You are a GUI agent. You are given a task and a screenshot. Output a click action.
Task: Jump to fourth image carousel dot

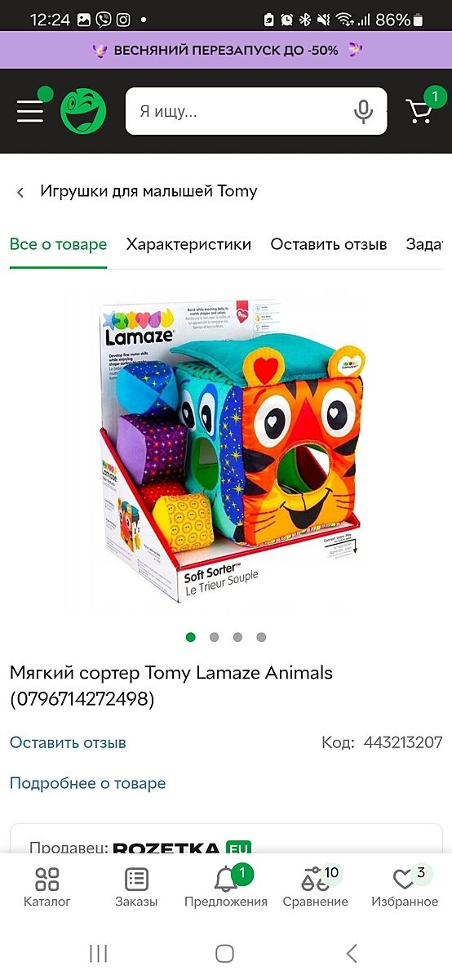[261, 637]
